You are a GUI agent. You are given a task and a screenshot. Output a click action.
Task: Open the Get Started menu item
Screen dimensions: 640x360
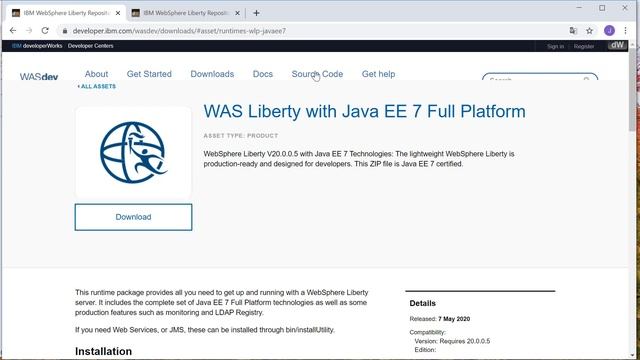click(x=149, y=74)
